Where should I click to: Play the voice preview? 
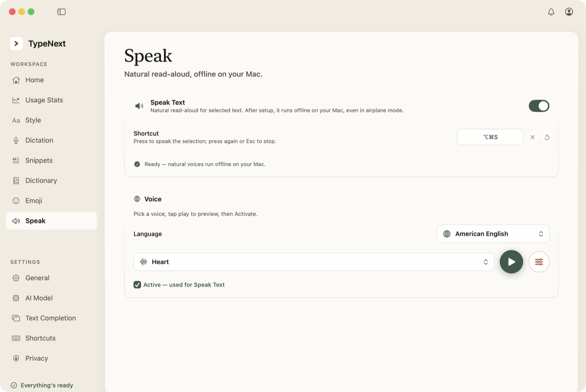coord(511,262)
